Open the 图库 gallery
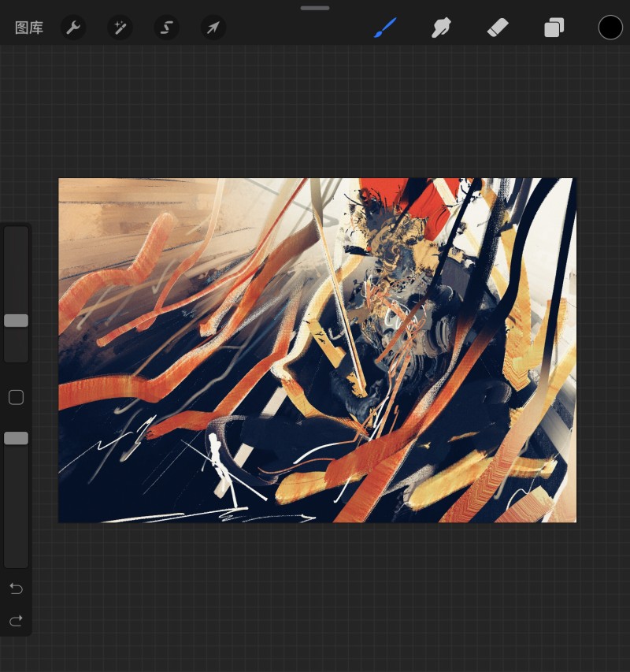 coord(29,28)
